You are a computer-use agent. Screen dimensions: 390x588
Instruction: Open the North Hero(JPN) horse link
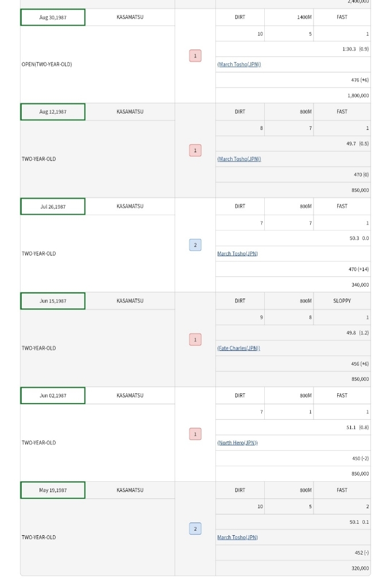(237, 443)
